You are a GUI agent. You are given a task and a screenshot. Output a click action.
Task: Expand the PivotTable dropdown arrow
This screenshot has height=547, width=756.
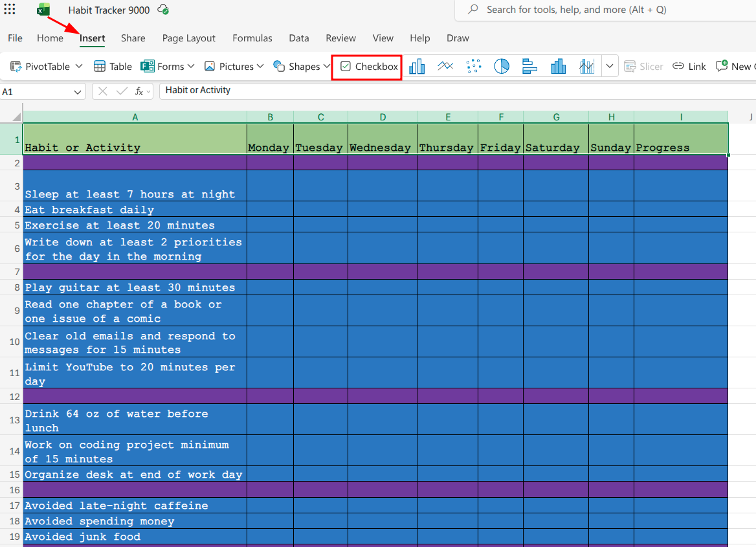79,66
